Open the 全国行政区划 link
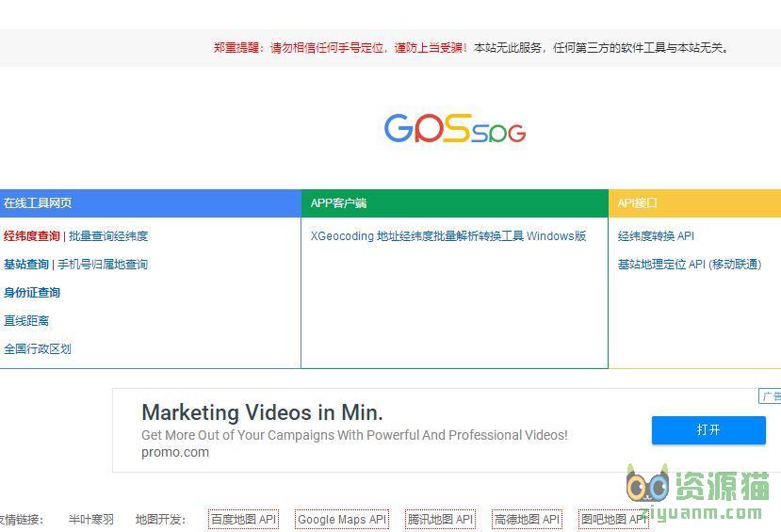781x532 pixels. [x=38, y=349]
